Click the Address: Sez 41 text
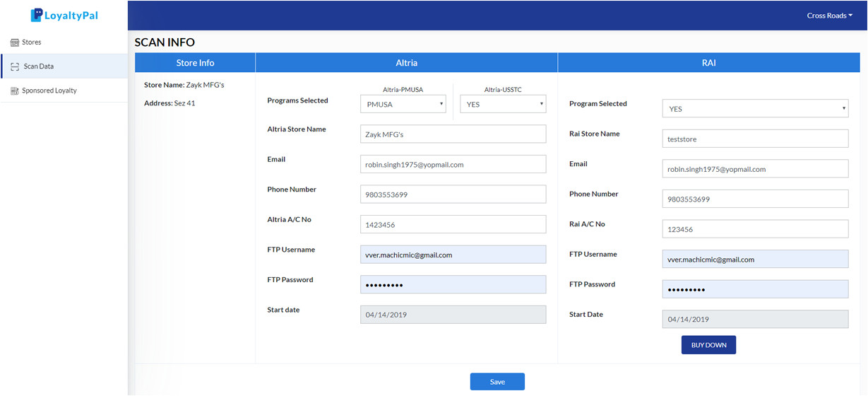This screenshot has width=868, height=396. 170,103
